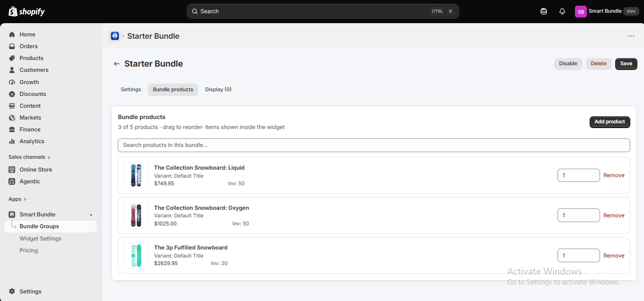
Task: Open the three-dot more actions menu
Action: (x=631, y=36)
